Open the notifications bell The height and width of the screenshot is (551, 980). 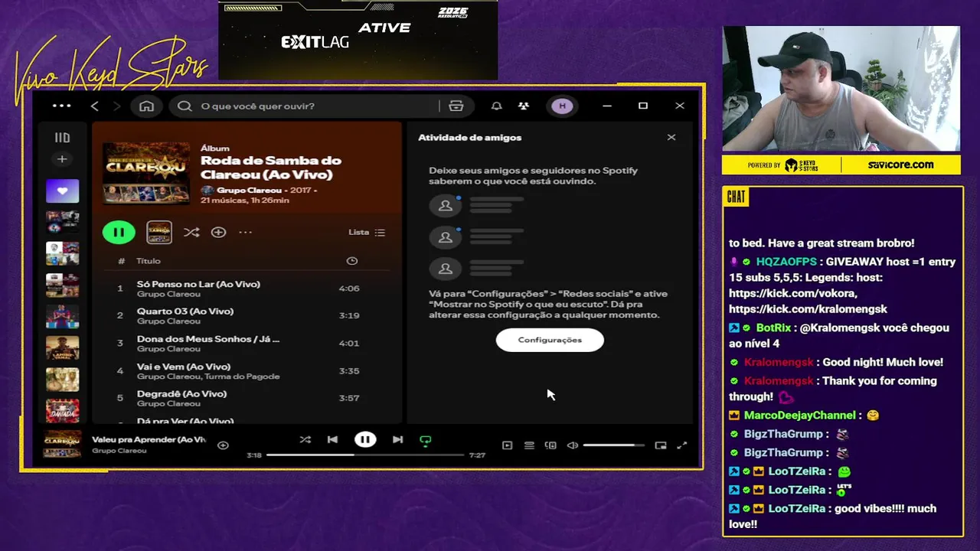[x=497, y=106]
